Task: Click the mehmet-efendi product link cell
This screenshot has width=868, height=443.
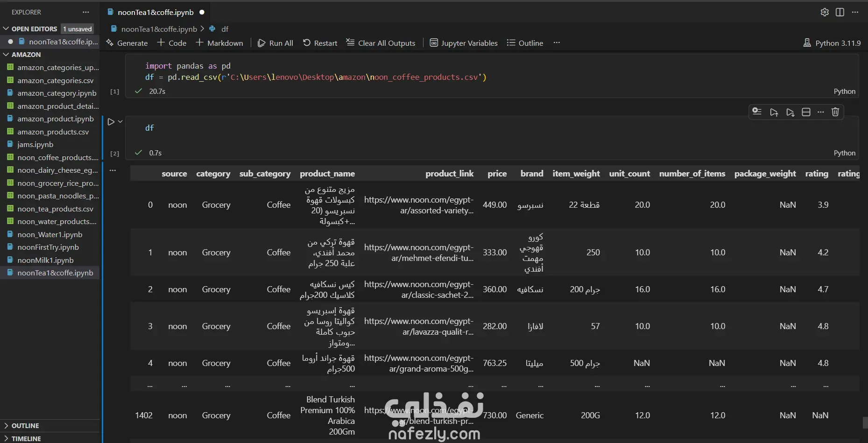Action: pyautogui.click(x=418, y=253)
